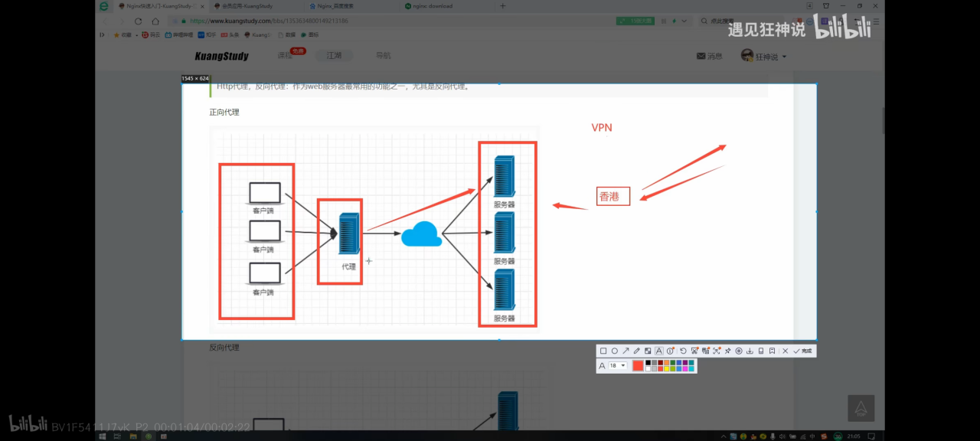Image resolution: width=980 pixels, height=441 pixels.
Task: Cancel the screenshot with X icon
Action: [785, 351]
